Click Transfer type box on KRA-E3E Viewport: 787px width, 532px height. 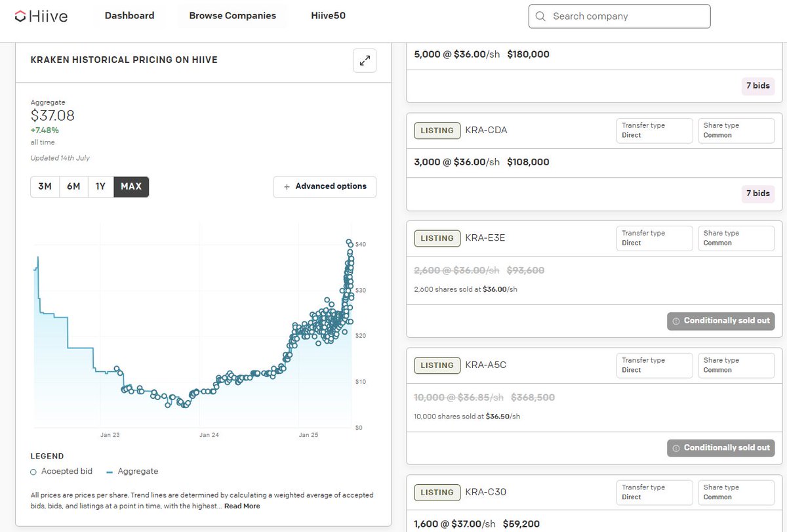(655, 238)
